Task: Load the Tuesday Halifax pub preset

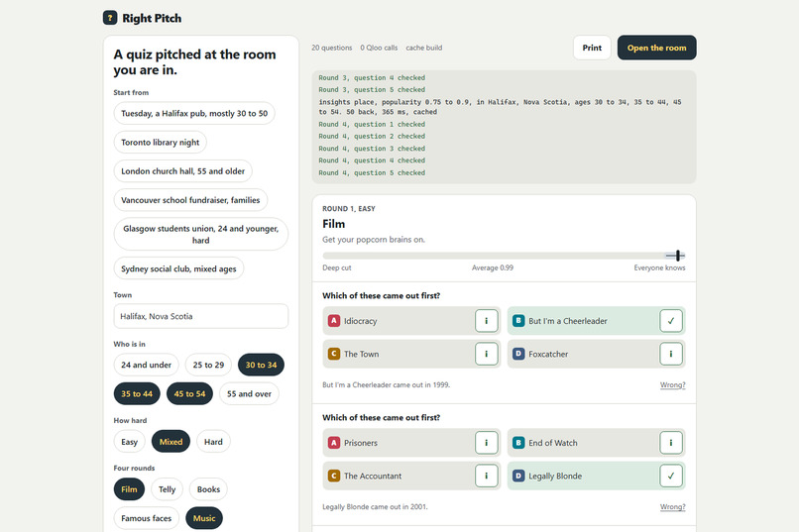Action: 194,114
